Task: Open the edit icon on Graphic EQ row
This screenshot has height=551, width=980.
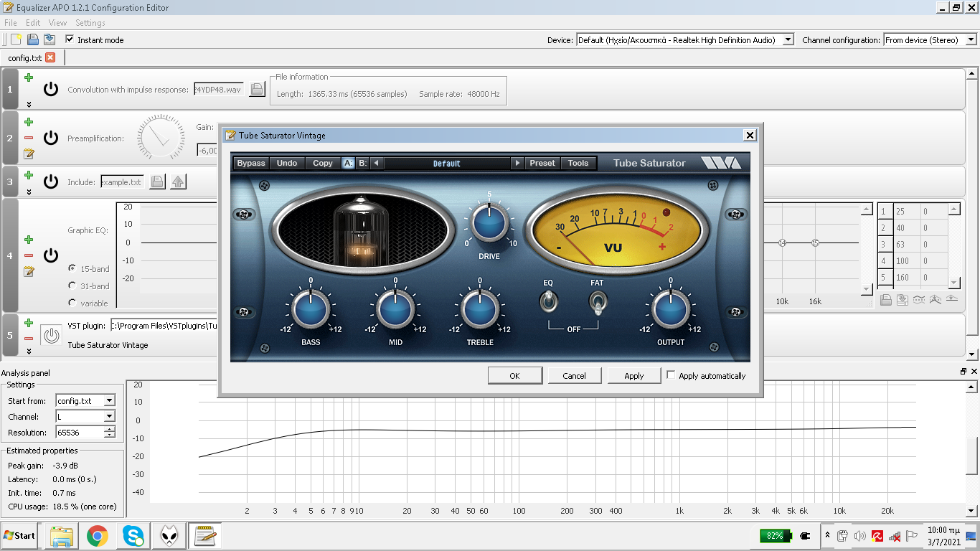Action: [x=29, y=271]
